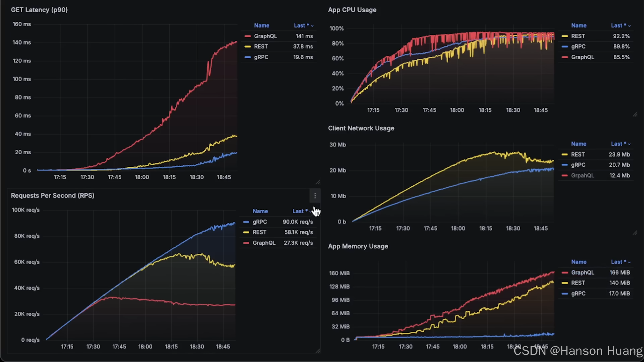Click resize handle of GET Latency panel

pyautogui.click(x=318, y=182)
